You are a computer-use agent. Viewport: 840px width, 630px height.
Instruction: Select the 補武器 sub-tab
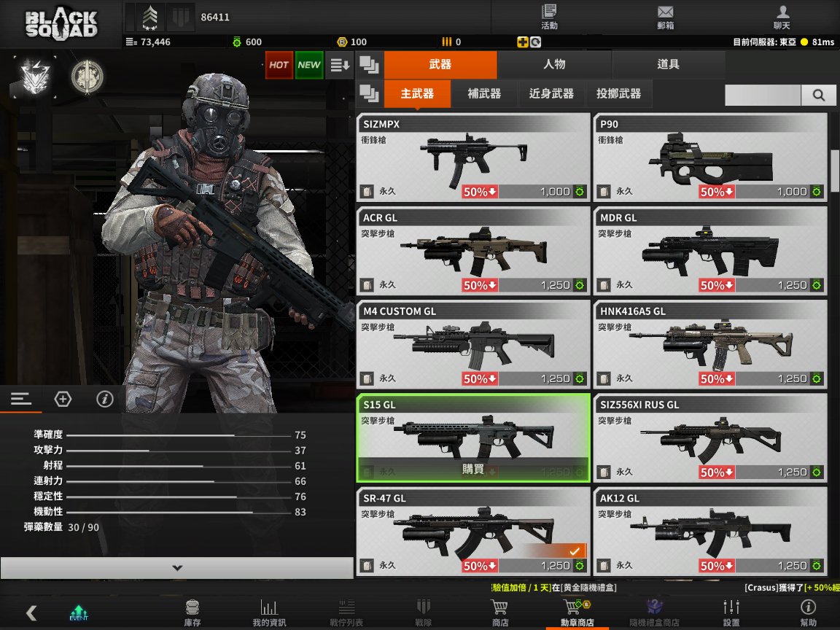(x=484, y=94)
